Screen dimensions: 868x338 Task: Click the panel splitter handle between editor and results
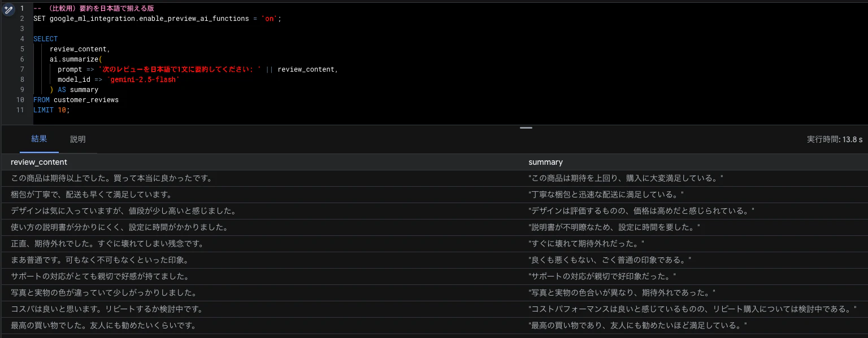(526, 128)
